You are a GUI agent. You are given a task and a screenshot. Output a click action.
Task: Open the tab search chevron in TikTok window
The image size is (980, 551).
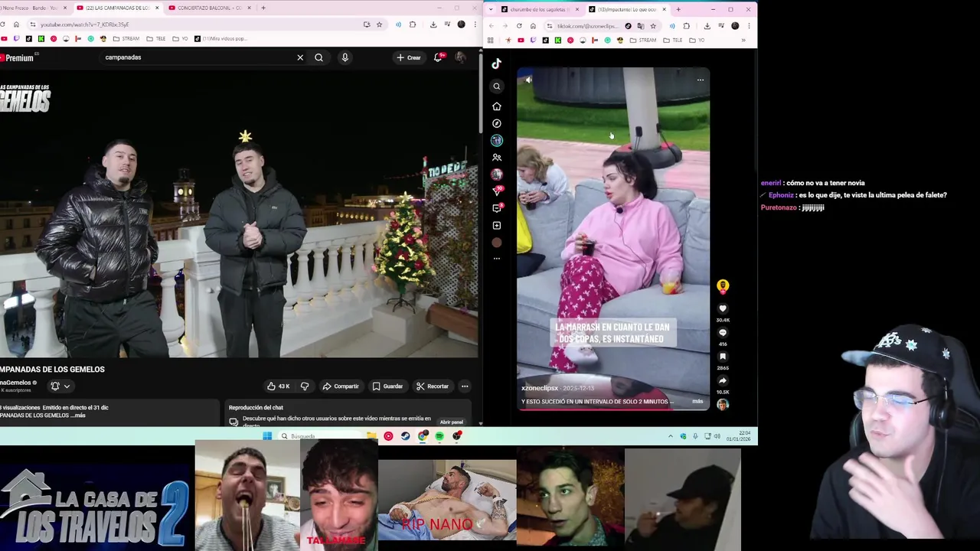[x=491, y=9]
